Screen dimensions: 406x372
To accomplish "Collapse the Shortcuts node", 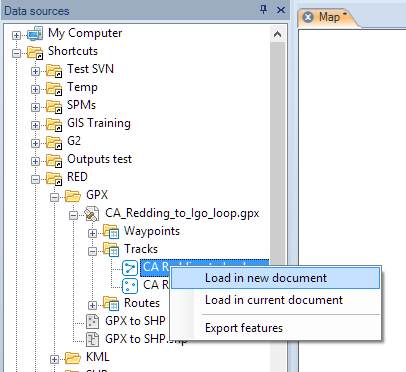I will click(x=16, y=53).
